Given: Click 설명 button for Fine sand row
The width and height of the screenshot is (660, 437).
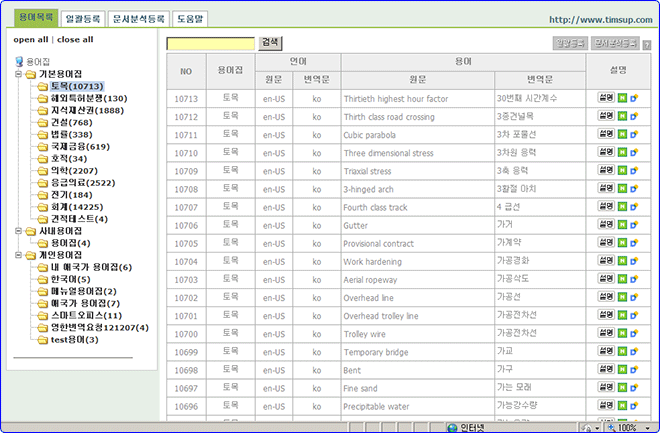Looking at the screenshot, I should pos(606,387).
